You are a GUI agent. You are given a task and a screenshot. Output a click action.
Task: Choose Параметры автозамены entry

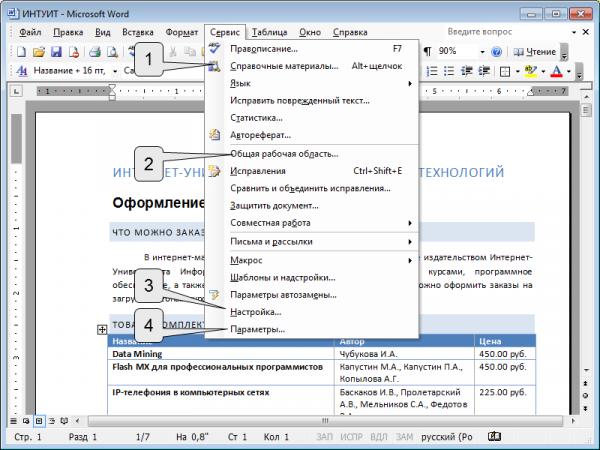[x=311, y=295]
